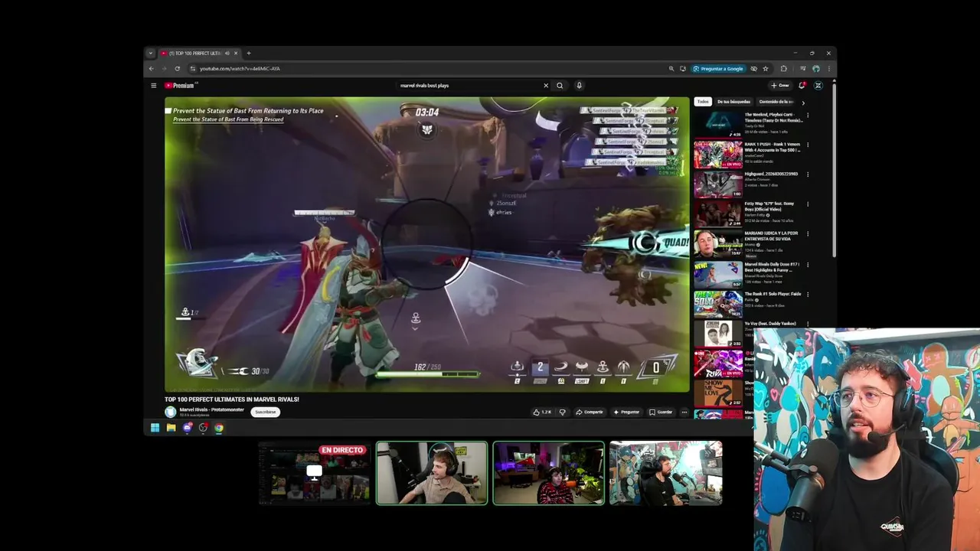The width and height of the screenshot is (980, 551).
Task: Open the Chrome icon in the taskbar
Action: pyautogui.click(x=219, y=428)
